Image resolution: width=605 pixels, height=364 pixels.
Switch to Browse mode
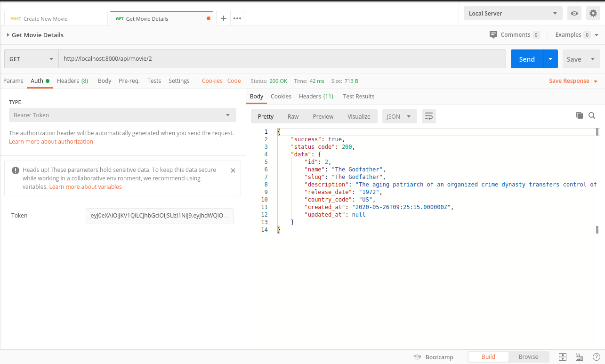coord(528,357)
